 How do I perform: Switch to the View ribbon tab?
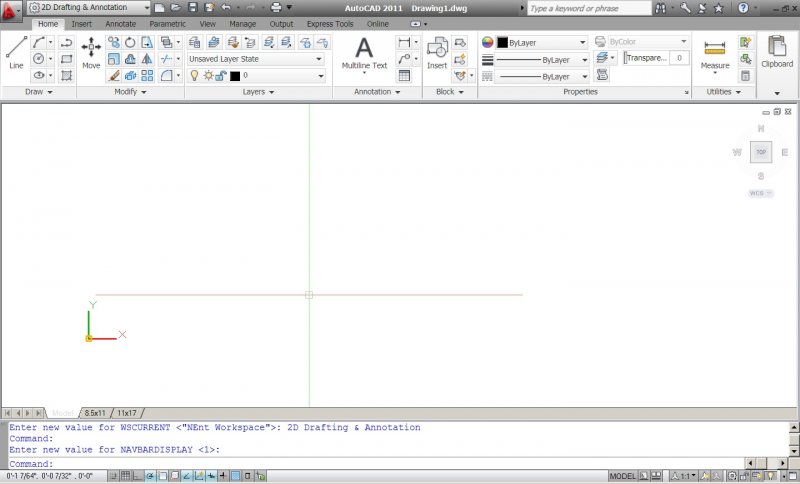[x=207, y=24]
